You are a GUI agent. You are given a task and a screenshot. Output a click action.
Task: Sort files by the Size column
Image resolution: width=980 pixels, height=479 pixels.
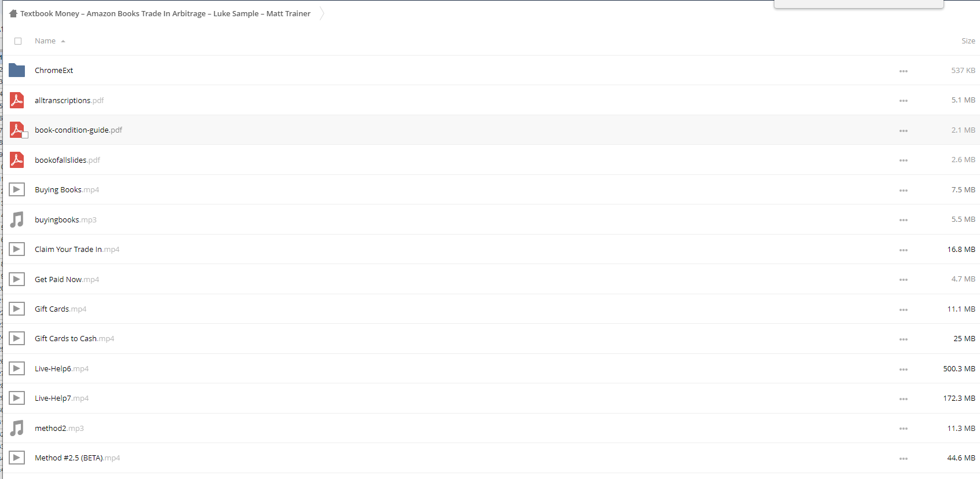[x=968, y=41]
